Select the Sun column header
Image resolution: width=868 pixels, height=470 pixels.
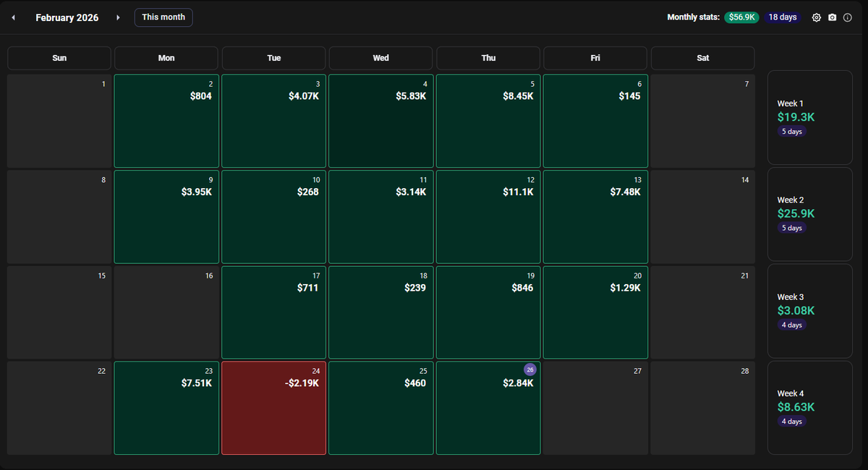pos(59,58)
